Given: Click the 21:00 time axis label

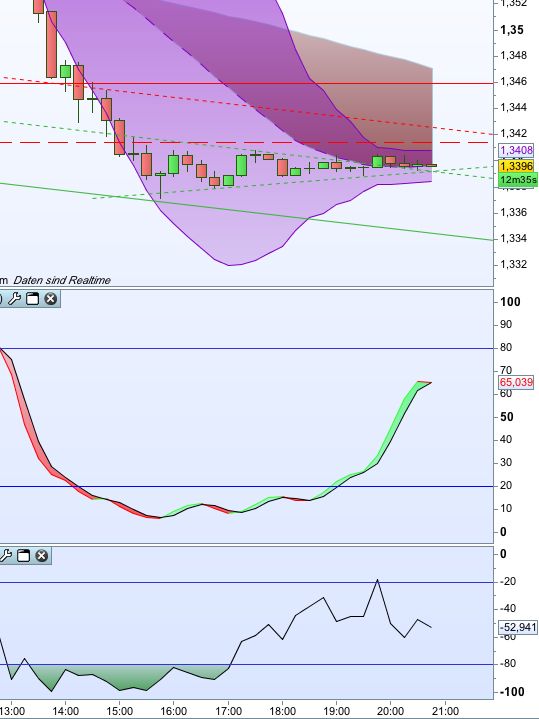Looking at the screenshot, I should tap(445, 711).
